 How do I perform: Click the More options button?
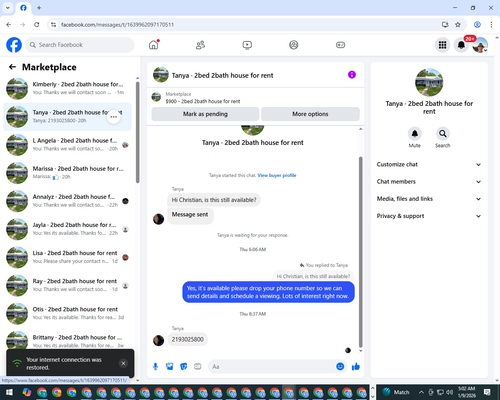click(x=310, y=114)
